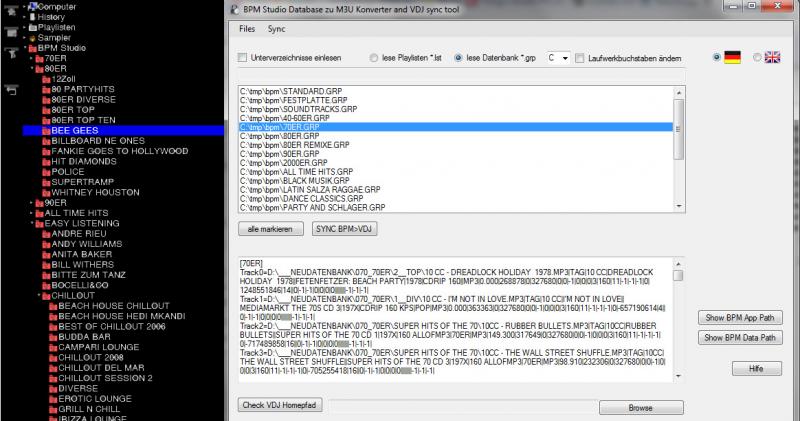
Task: Expand the ALL TIME HITS node
Action: point(32,213)
